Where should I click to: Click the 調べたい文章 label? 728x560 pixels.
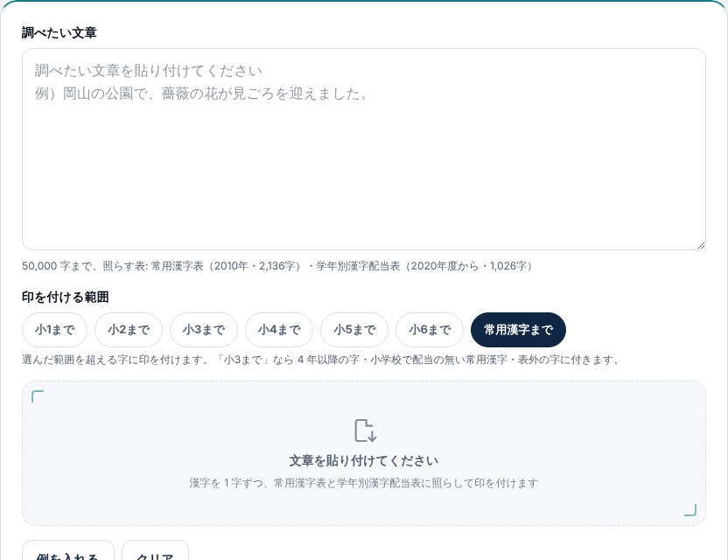[x=59, y=33]
